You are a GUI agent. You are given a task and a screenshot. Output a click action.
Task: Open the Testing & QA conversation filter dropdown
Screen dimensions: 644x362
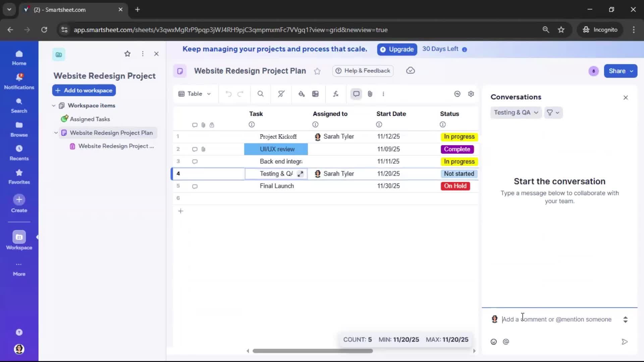point(515,113)
